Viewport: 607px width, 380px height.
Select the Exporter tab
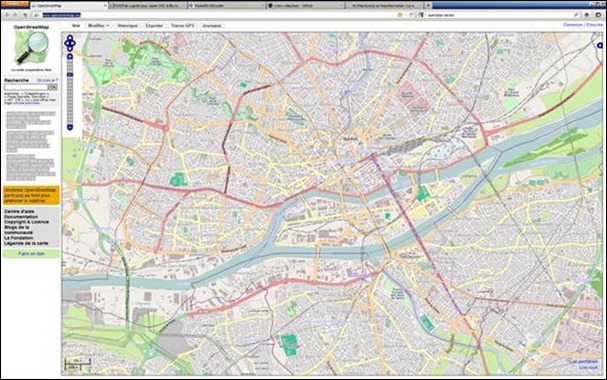tap(154, 26)
